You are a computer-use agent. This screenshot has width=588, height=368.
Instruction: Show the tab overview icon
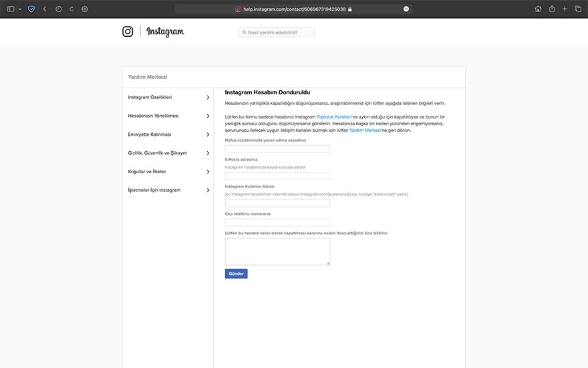tap(578, 9)
